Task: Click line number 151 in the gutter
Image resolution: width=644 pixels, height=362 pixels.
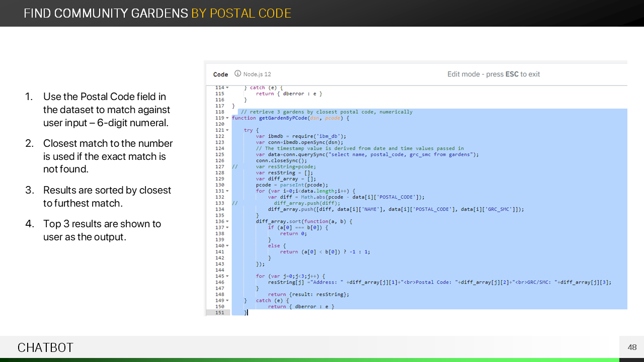Action: click(x=219, y=313)
